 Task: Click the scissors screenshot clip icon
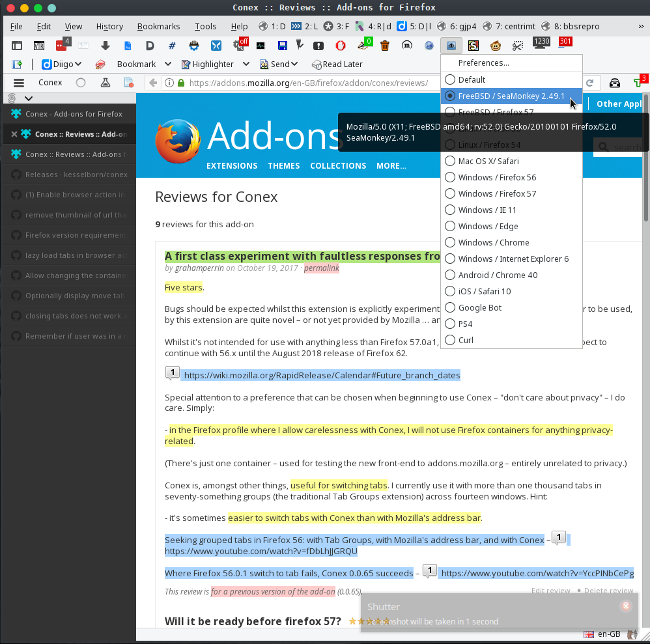pos(517,46)
